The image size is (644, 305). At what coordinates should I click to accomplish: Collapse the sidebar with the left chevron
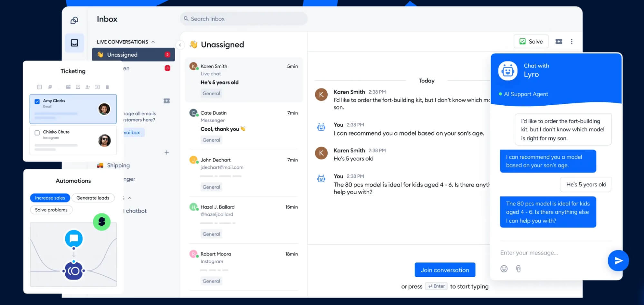[x=180, y=45]
